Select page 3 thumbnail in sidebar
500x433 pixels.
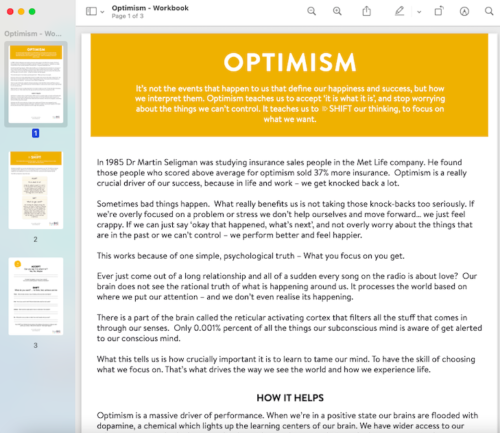(x=36, y=296)
